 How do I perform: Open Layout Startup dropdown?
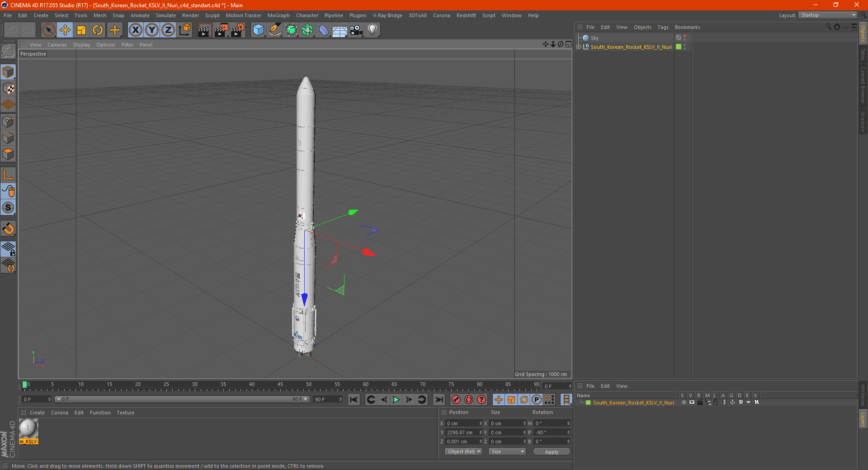[x=828, y=15]
